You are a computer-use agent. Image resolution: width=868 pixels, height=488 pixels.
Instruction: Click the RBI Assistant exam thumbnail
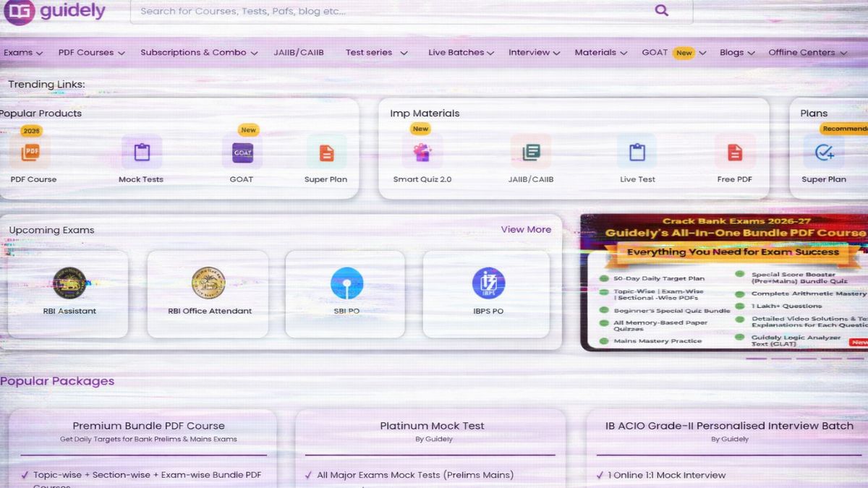(x=67, y=284)
